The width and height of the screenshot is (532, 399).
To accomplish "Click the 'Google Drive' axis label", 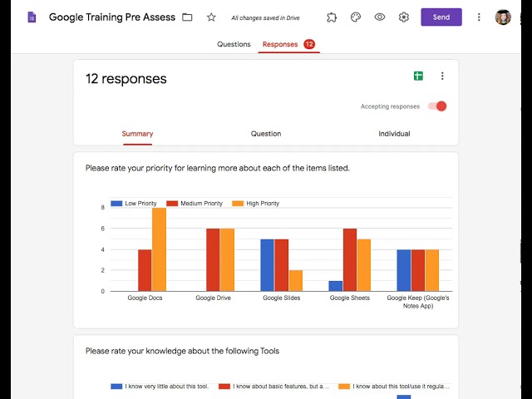I will [x=213, y=298].
